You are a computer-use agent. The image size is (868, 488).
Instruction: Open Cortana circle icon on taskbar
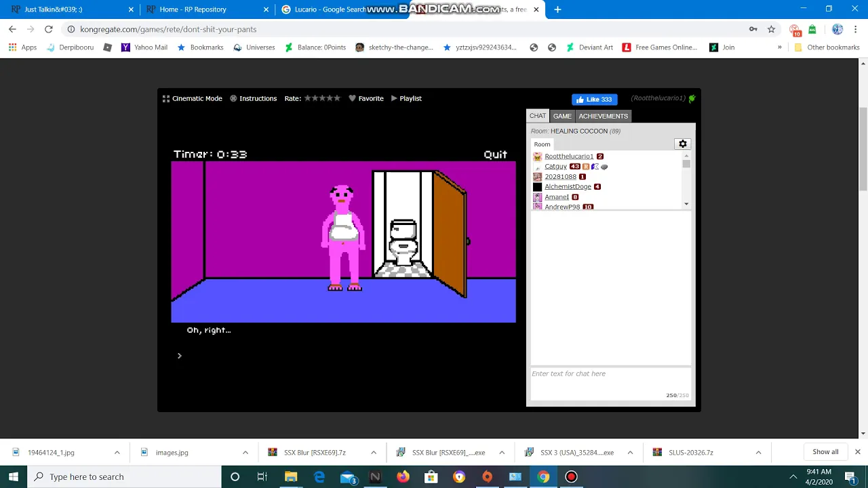point(235,476)
